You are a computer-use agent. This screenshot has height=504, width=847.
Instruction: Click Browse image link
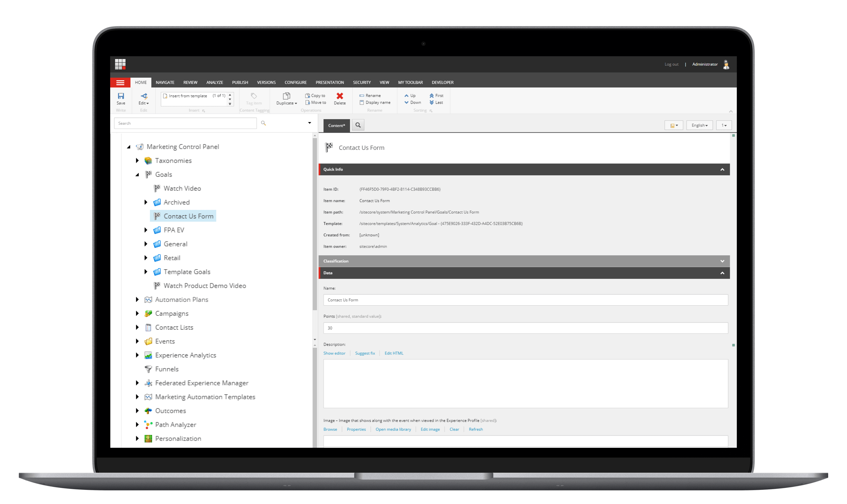point(330,430)
